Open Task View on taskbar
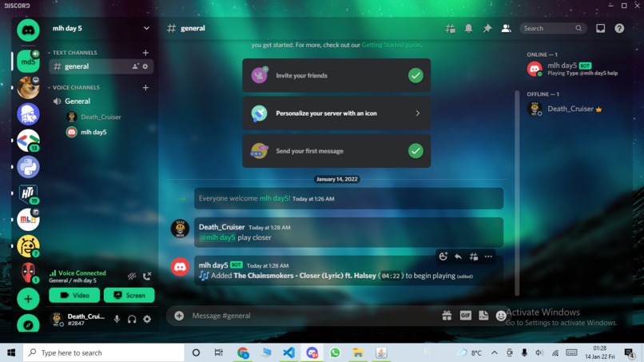Viewport: 644px width, 362px height. pyautogui.click(x=218, y=352)
